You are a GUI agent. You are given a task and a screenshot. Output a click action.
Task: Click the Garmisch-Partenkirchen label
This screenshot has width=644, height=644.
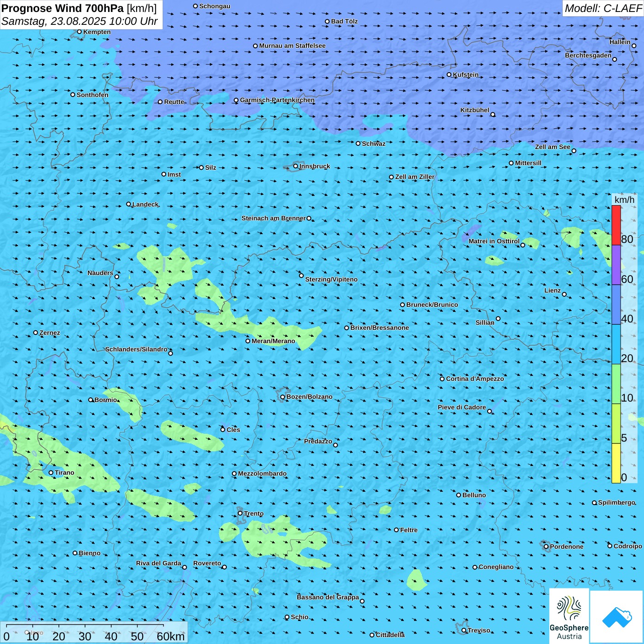coord(277,100)
